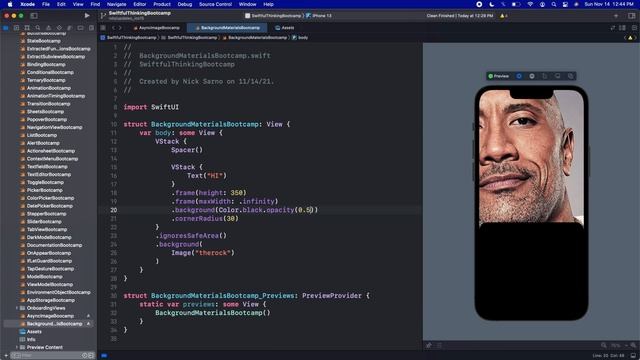This screenshot has width=640, height=360.
Task: Open the Find navigator magnifier
Action: coord(38,28)
